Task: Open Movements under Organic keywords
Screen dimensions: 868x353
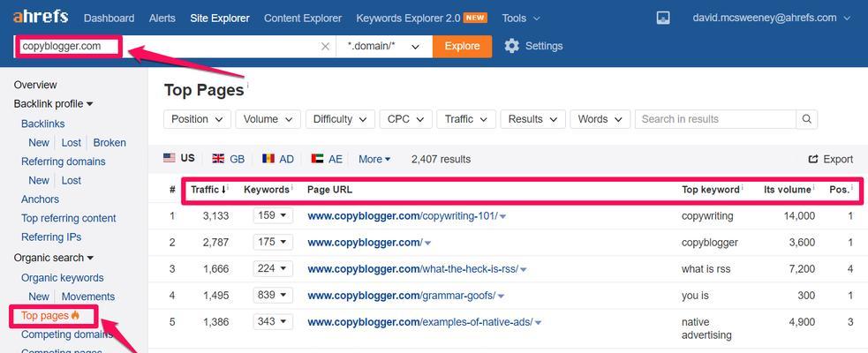Action: (88, 296)
